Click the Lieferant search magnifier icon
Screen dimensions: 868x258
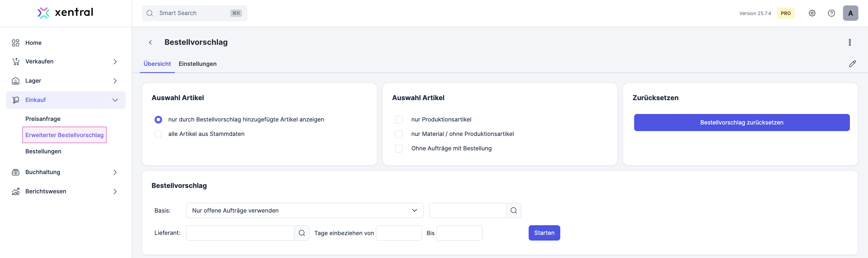pyautogui.click(x=302, y=233)
